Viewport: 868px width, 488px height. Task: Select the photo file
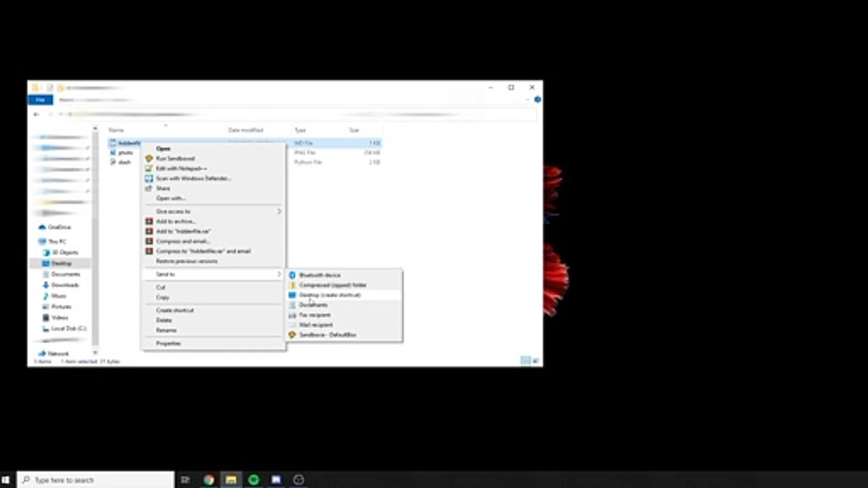[121, 153]
